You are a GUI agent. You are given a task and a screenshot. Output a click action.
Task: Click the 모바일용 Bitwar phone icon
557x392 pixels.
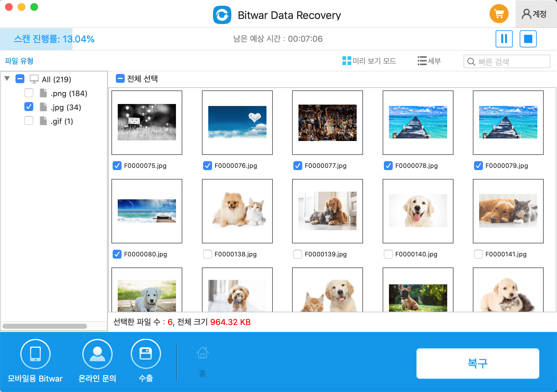pyautogui.click(x=35, y=354)
